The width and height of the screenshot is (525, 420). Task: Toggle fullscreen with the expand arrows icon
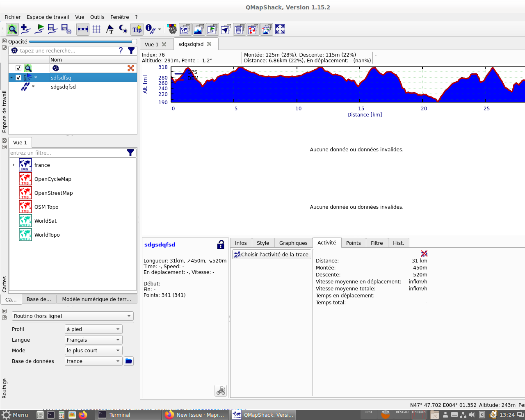click(280, 29)
